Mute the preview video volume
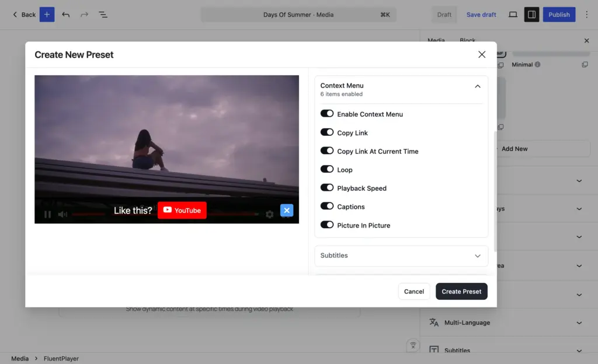598x364 pixels. pos(62,214)
